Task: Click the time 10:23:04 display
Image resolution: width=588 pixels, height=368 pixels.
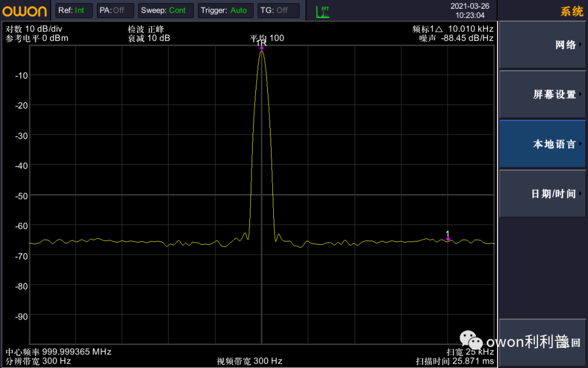Action: click(x=470, y=15)
